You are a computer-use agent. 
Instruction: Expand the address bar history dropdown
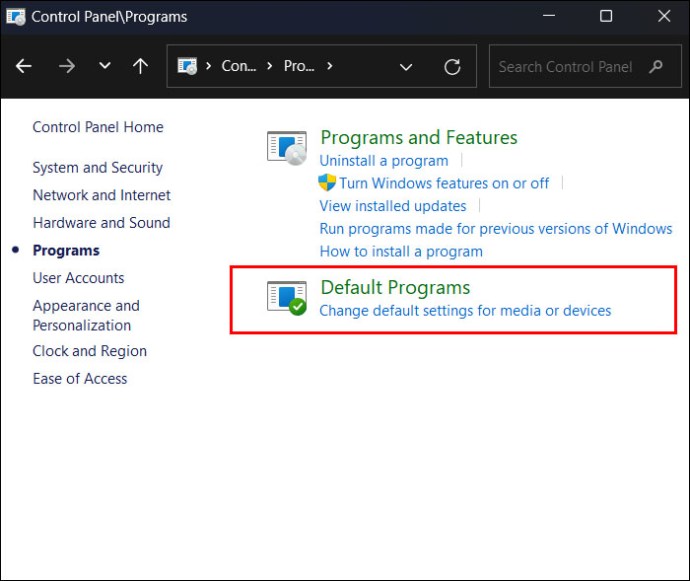(x=406, y=67)
